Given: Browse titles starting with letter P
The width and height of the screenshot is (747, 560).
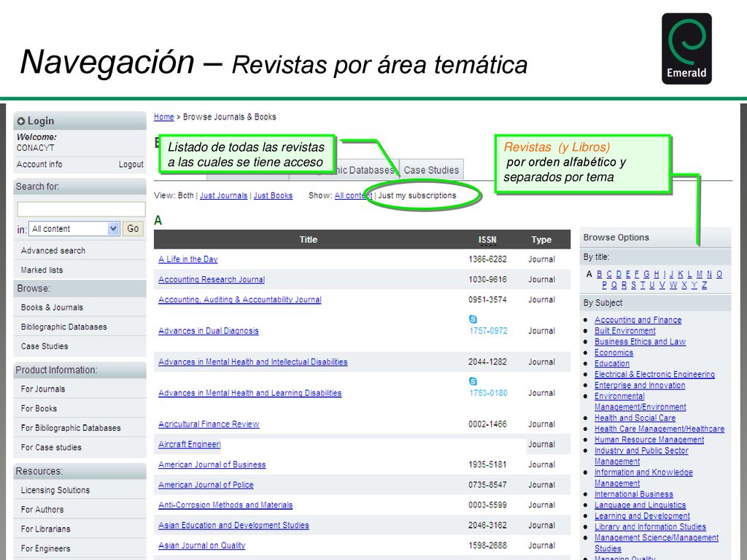Looking at the screenshot, I should 604,285.
